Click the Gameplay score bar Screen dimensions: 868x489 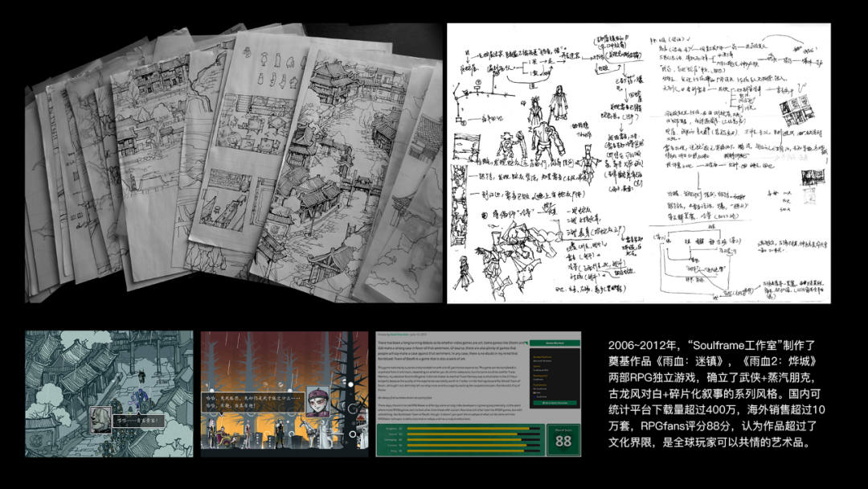click(x=473, y=440)
